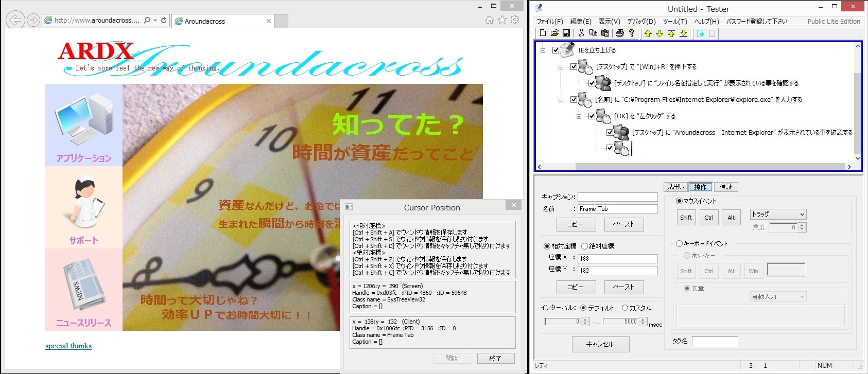Click the タグ名 input field

click(x=715, y=342)
